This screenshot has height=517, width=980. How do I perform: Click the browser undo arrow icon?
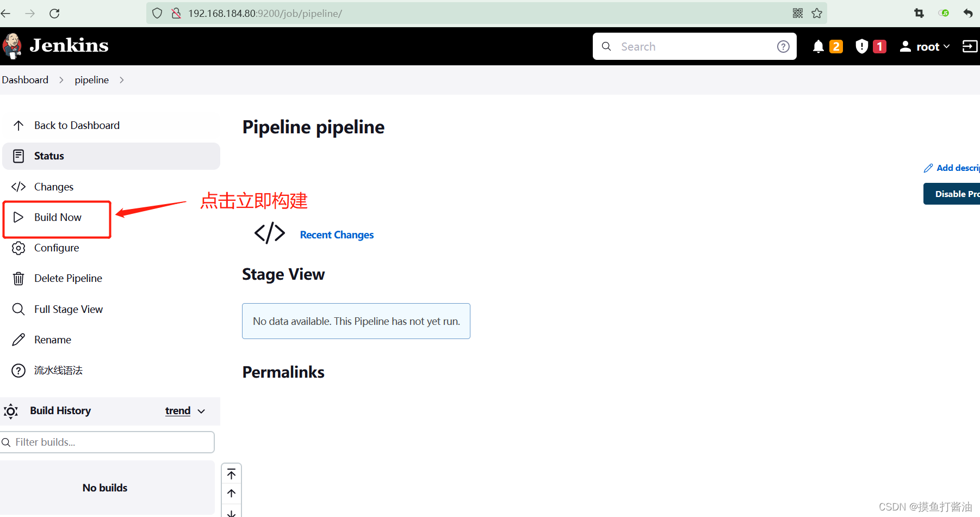pos(968,13)
